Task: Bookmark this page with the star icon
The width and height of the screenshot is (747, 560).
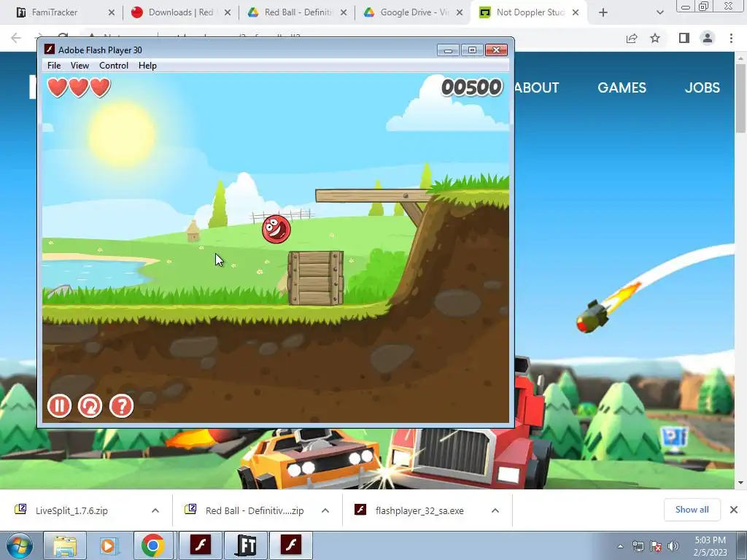Action: click(656, 38)
